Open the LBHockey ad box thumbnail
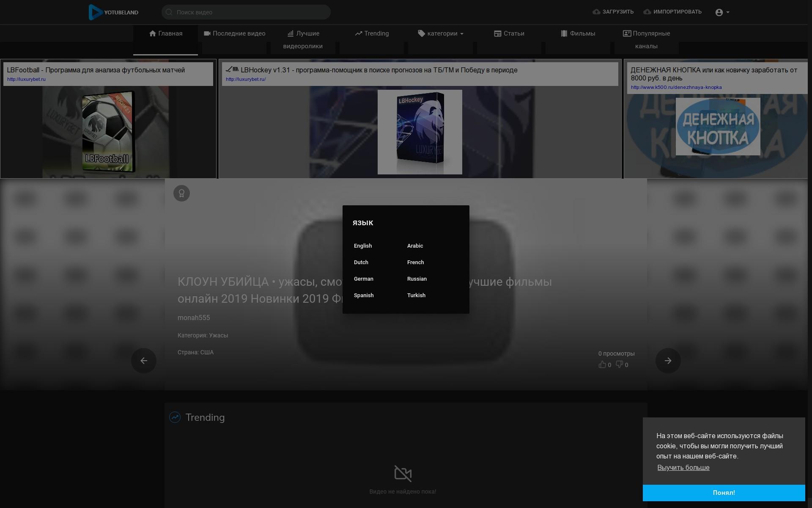The image size is (812, 508). (x=420, y=132)
